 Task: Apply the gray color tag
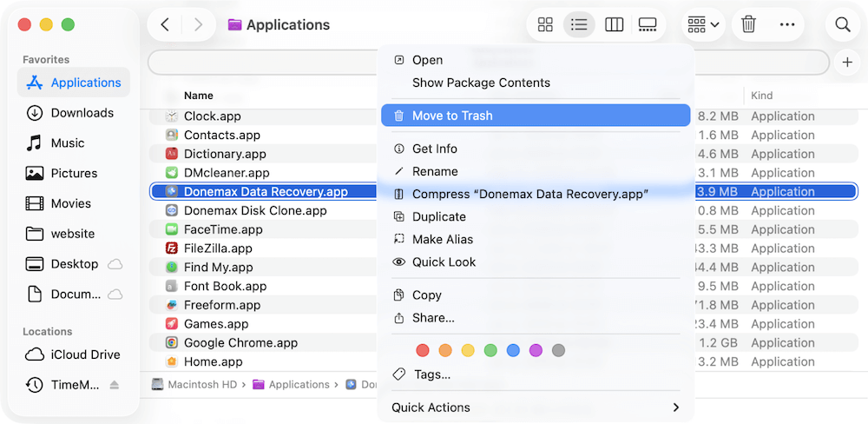(558, 350)
